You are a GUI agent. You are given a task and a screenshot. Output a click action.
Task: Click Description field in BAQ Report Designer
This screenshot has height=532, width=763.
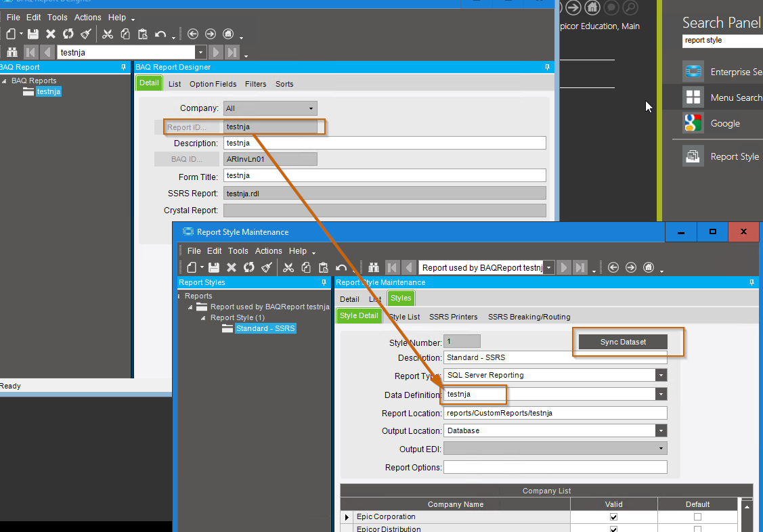pyautogui.click(x=385, y=143)
